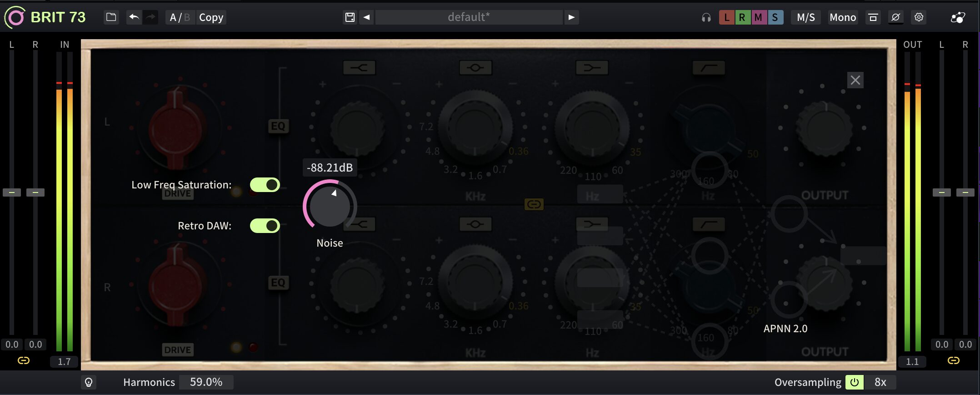
Task: Click the L channel DRIVE label button
Action: click(178, 193)
